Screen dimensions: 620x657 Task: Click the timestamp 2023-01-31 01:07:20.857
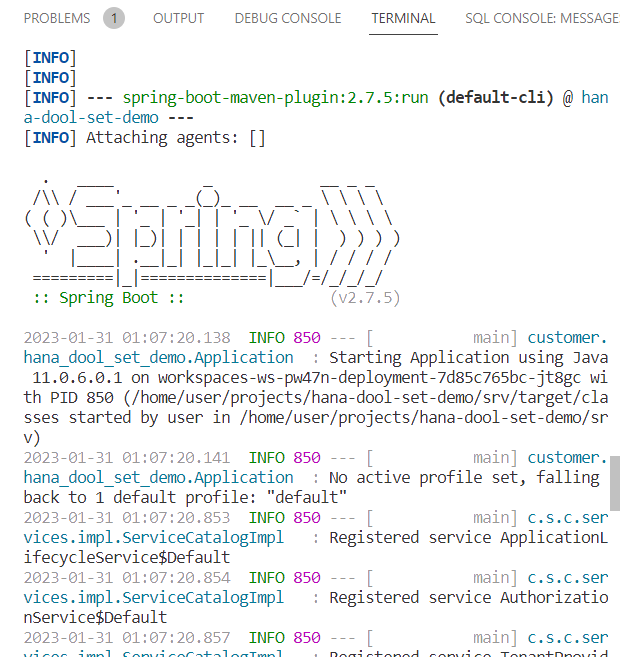[x=127, y=637]
